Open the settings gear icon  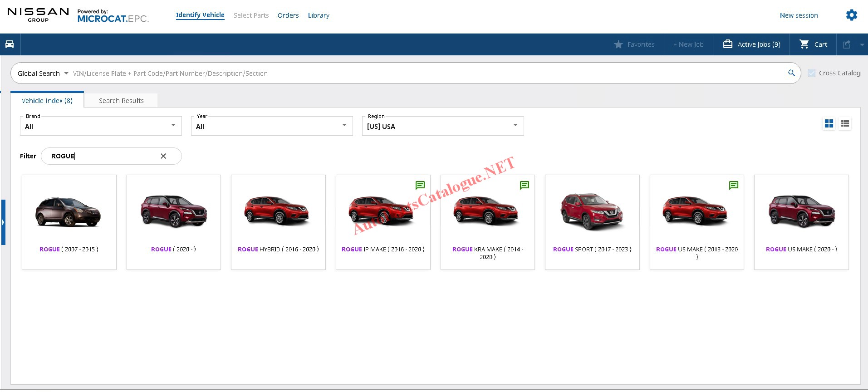coord(851,15)
